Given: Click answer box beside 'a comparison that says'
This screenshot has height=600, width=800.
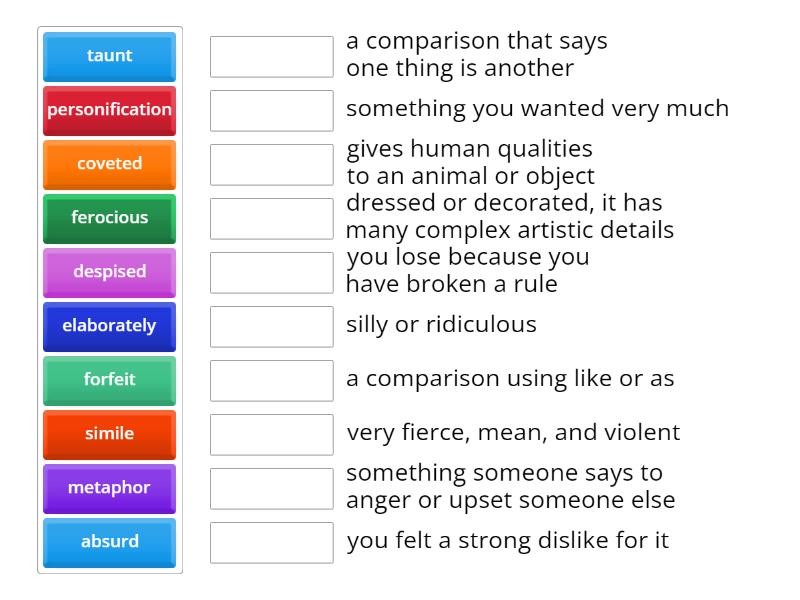Looking at the screenshot, I should point(272,57).
